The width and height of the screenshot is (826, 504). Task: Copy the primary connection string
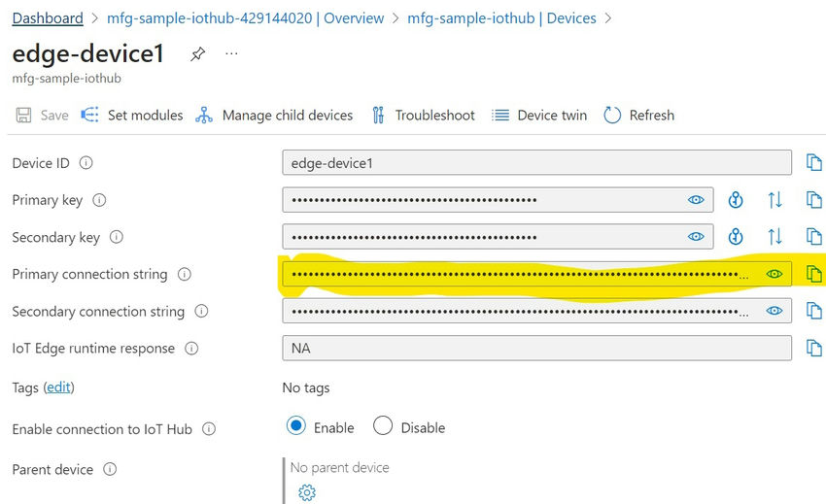coord(813,275)
